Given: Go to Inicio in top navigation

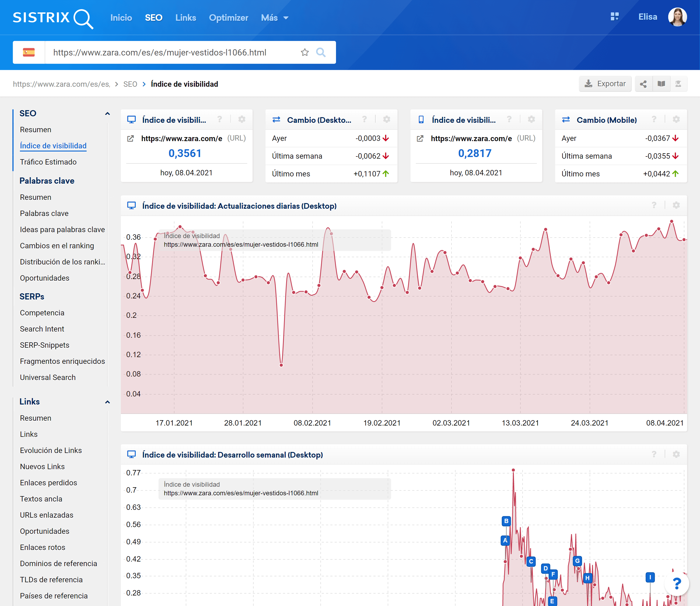Looking at the screenshot, I should pyautogui.click(x=121, y=18).
